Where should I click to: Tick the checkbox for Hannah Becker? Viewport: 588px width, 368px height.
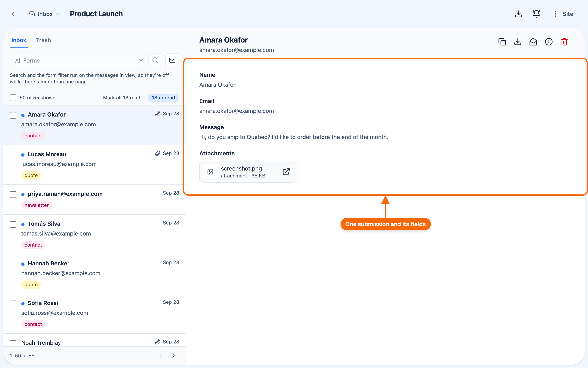[x=13, y=264]
